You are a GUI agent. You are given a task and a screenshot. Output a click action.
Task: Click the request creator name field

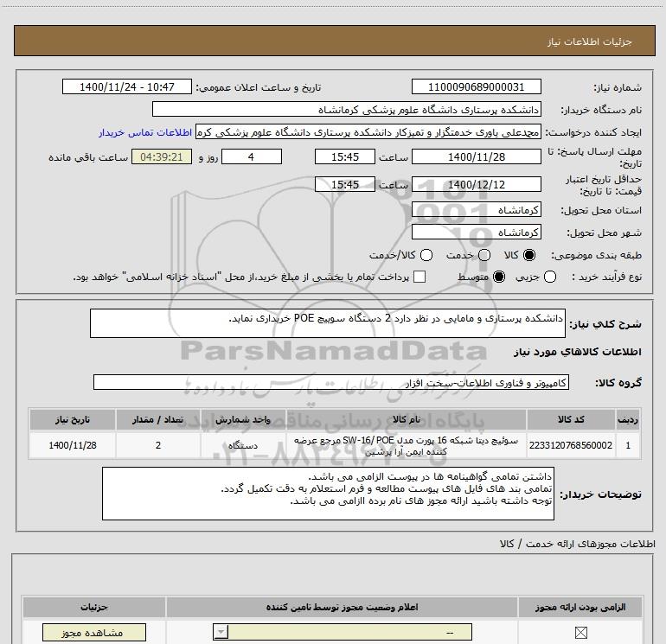(x=368, y=132)
